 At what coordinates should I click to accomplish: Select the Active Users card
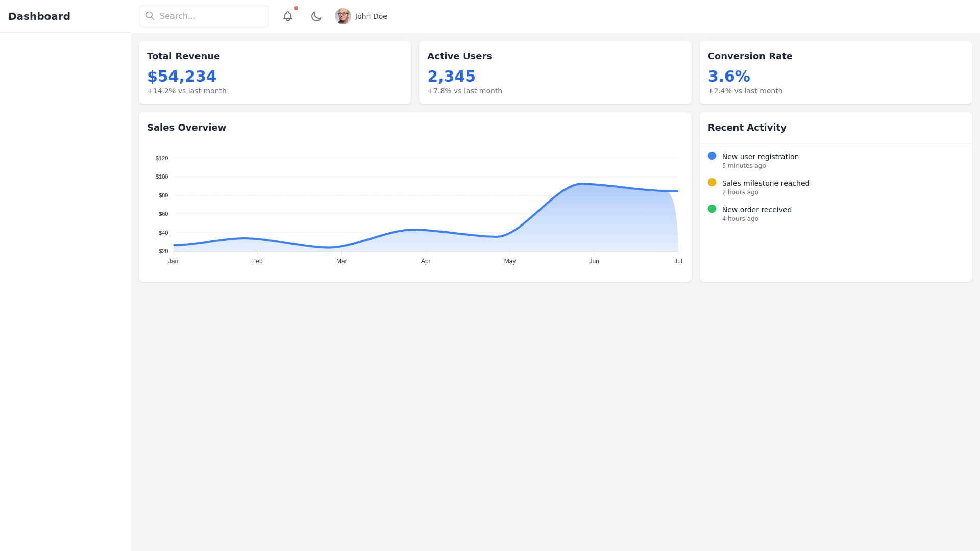(x=555, y=72)
